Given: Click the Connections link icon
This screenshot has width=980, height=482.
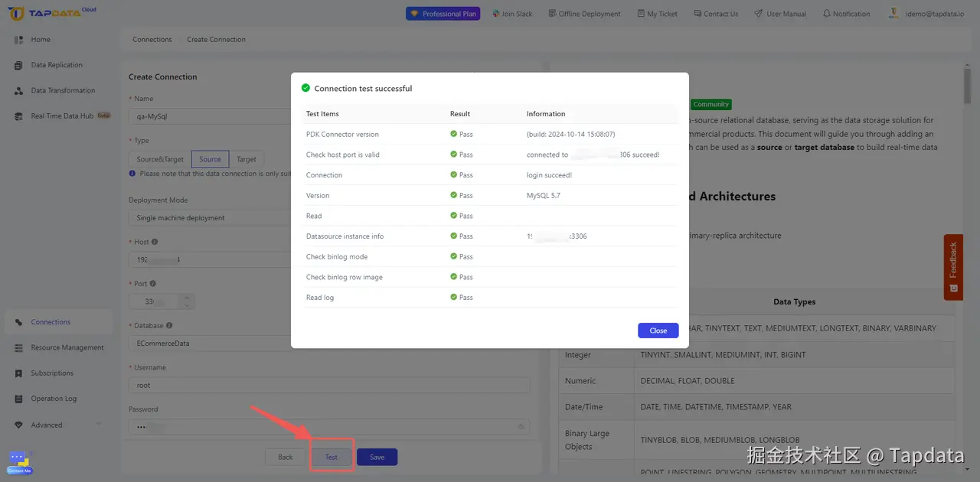Looking at the screenshot, I should pos(18,322).
